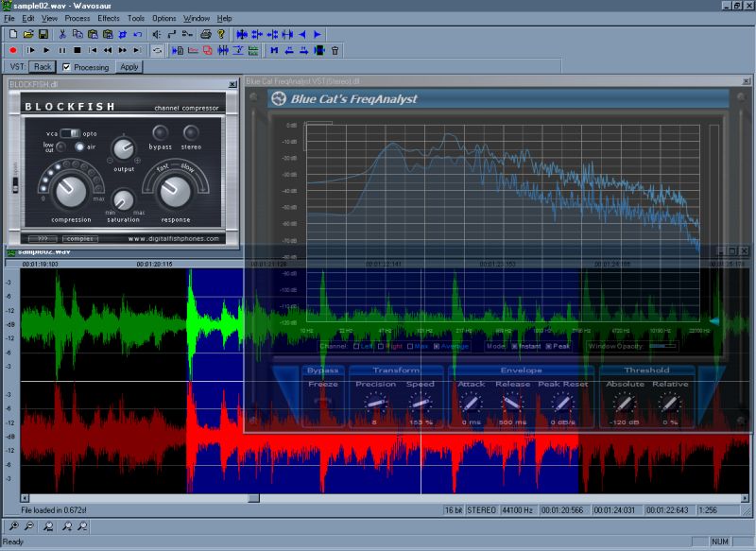The height and width of the screenshot is (551, 756).
Task: Create a new file with the toolbar icon
Action: tap(13, 34)
